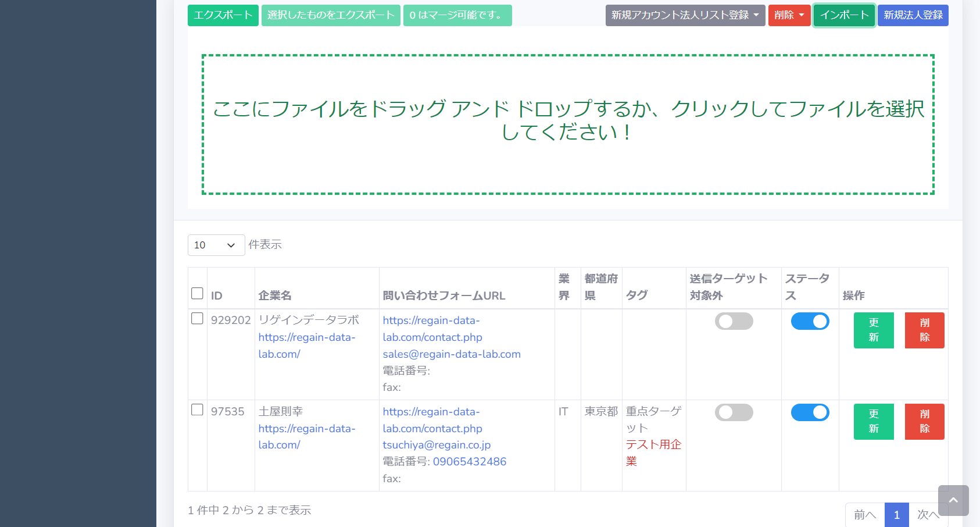
Task: Open the red 削除 dropdown menu
Action: click(x=789, y=15)
